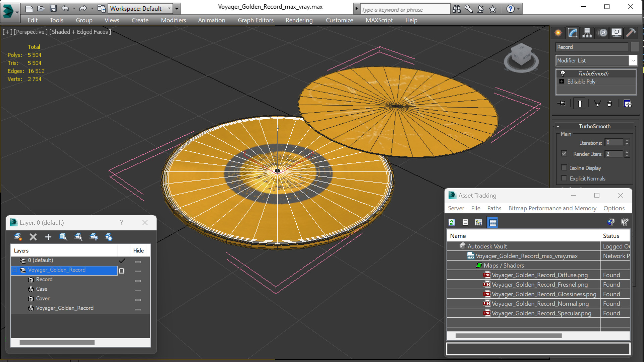
Task: Click Create New Layer icon in Layer dialog
Action: 18,237
